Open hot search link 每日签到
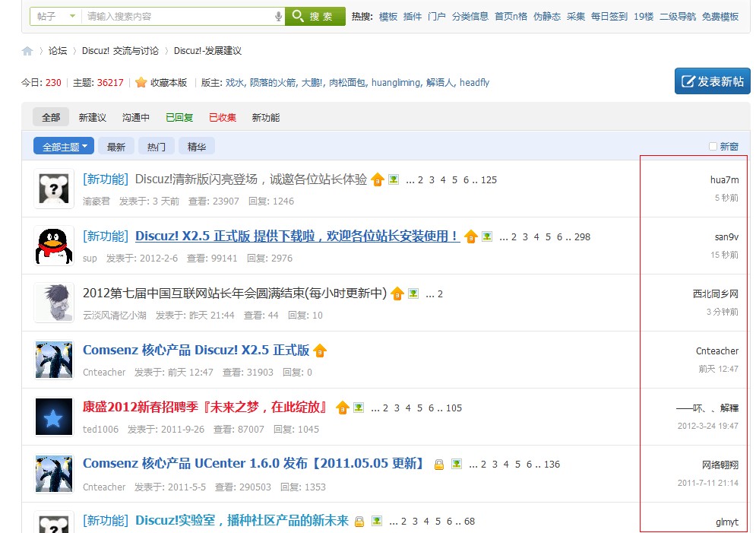 [x=609, y=17]
